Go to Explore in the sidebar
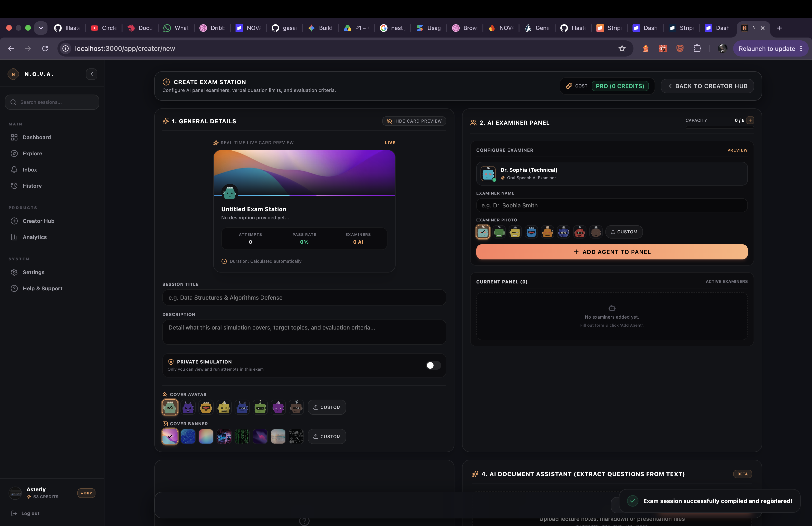 coord(52,154)
